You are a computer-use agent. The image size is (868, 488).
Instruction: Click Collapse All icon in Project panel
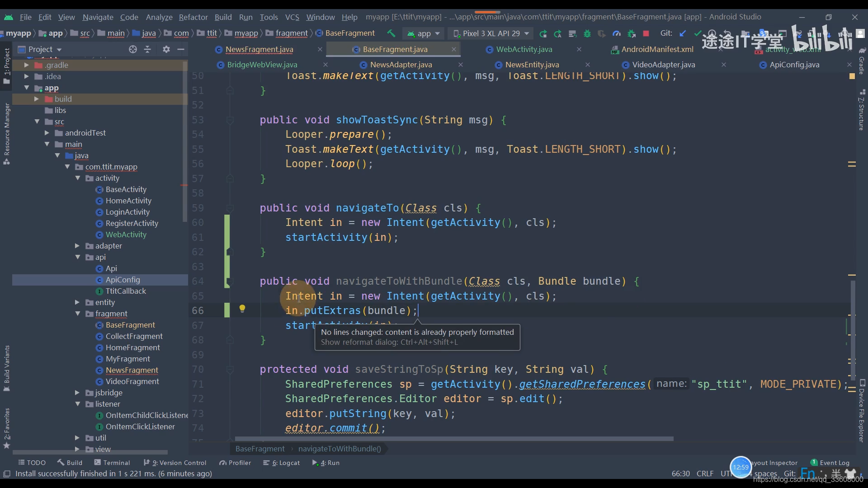147,49
